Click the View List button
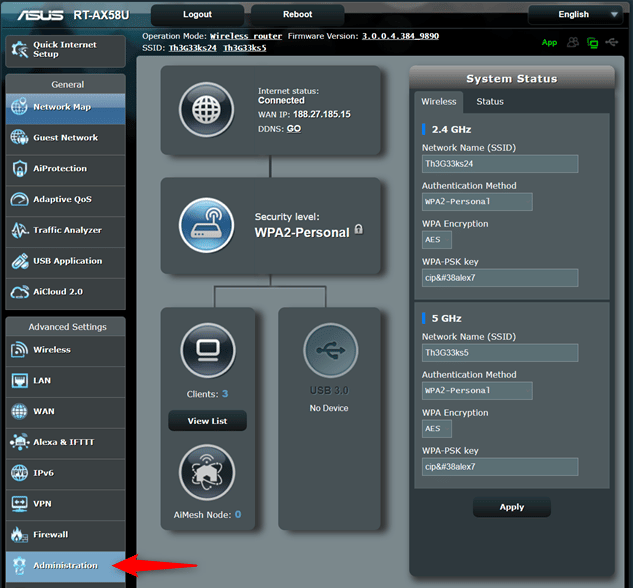633x588 pixels. click(207, 421)
